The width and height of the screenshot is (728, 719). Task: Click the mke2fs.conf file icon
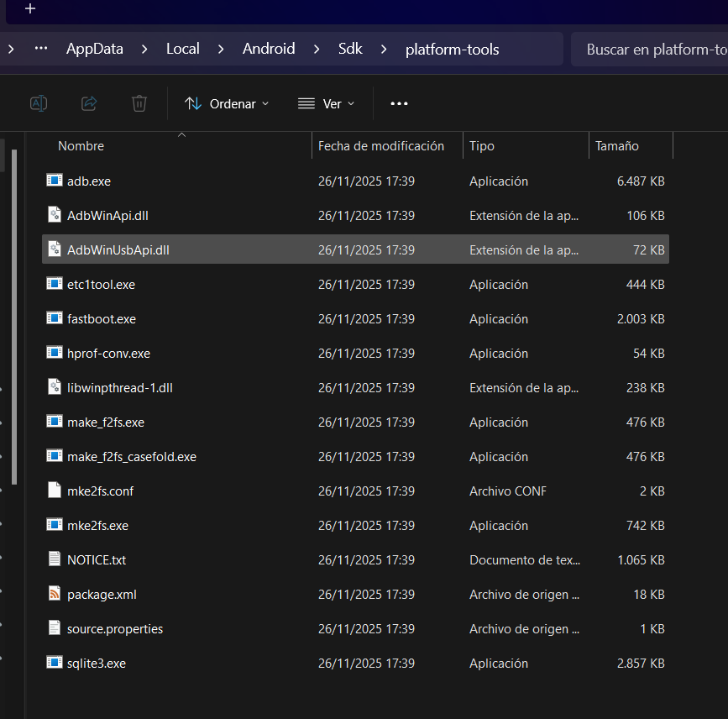pyautogui.click(x=55, y=491)
